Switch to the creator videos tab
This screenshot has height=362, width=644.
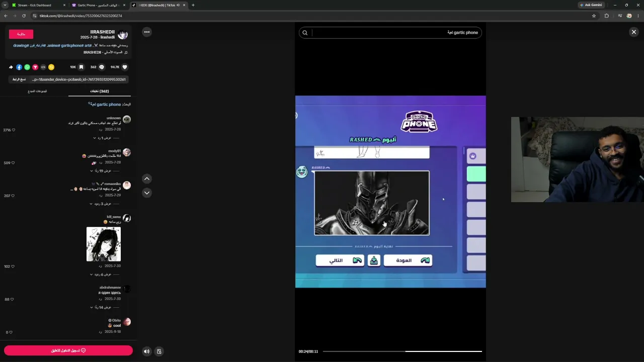pyautogui.click(x=37, y=91)
